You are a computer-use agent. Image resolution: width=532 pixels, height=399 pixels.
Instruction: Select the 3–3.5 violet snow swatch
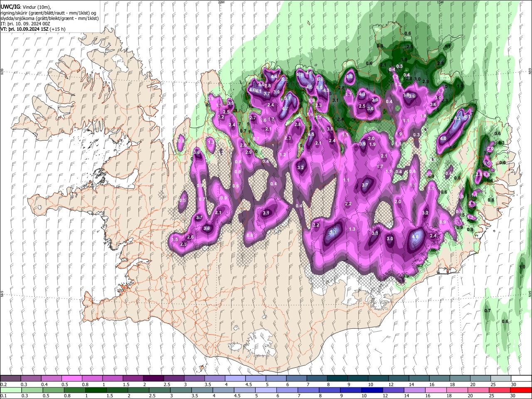194,379
